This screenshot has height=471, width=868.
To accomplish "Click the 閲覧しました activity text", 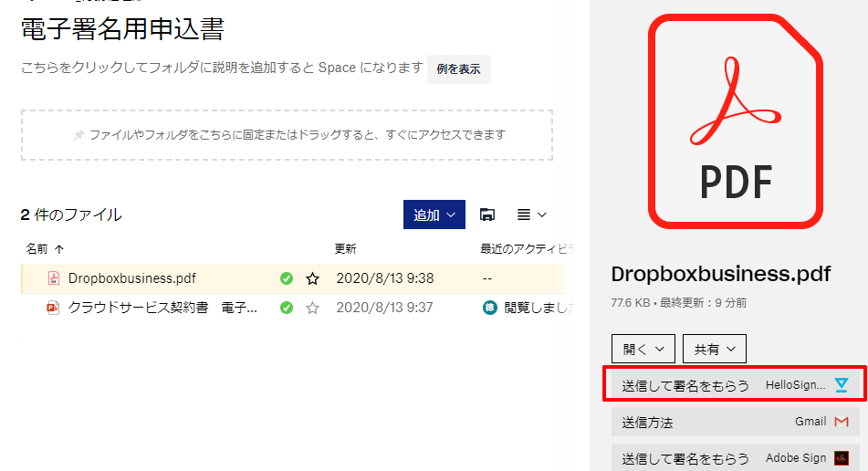I will click(x=539, y=308).
